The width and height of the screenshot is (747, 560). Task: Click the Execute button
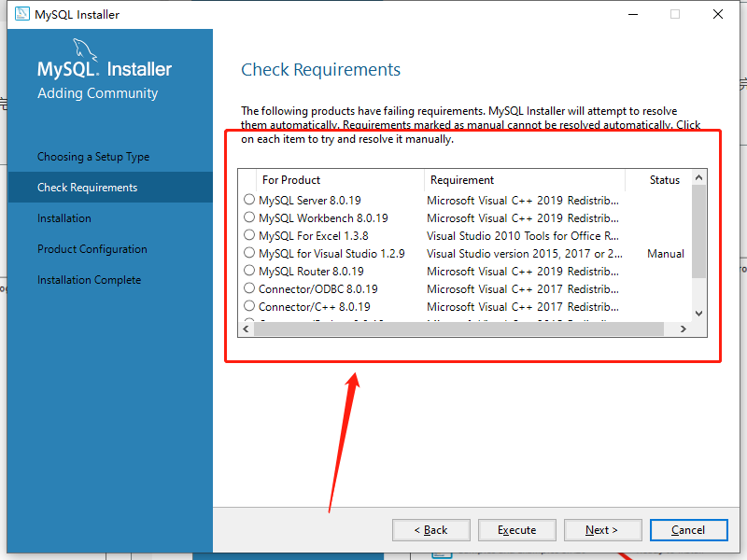click(x=517, y=530)
